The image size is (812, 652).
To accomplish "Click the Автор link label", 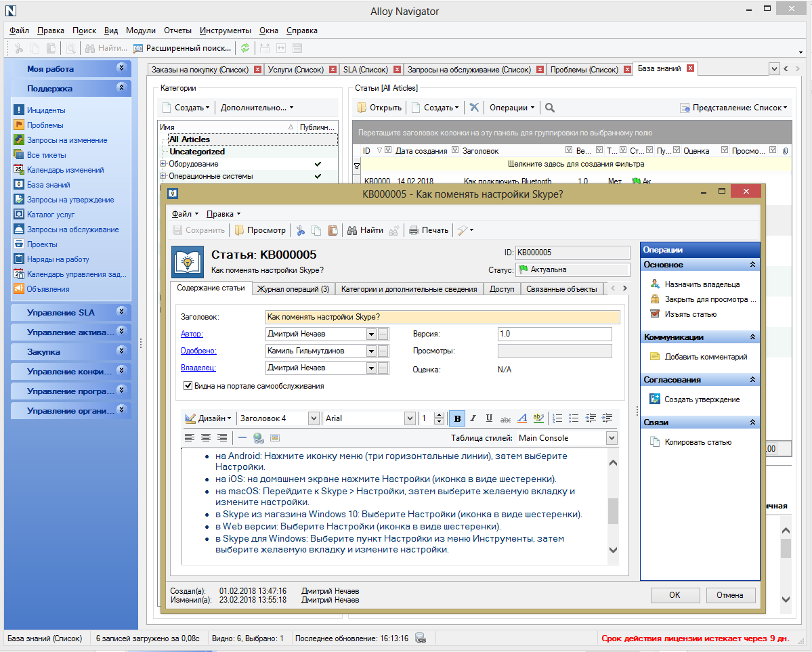I will coord(192,334).
